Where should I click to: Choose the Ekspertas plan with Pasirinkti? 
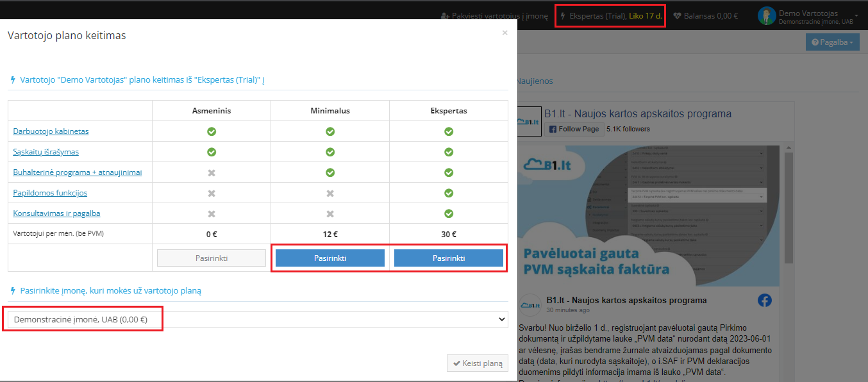[449, 258]
